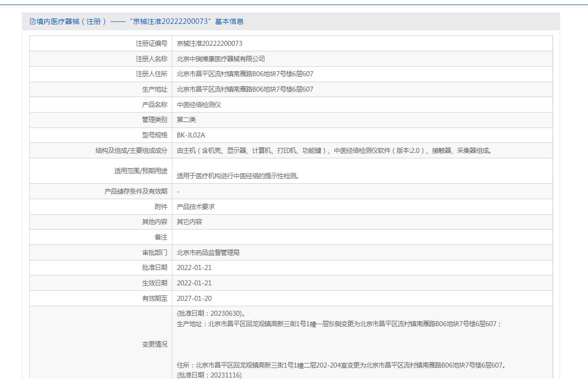The image size is (588, 379).
Task: Click the approval date 2022-01-21 cell
Action: point(362,267)
